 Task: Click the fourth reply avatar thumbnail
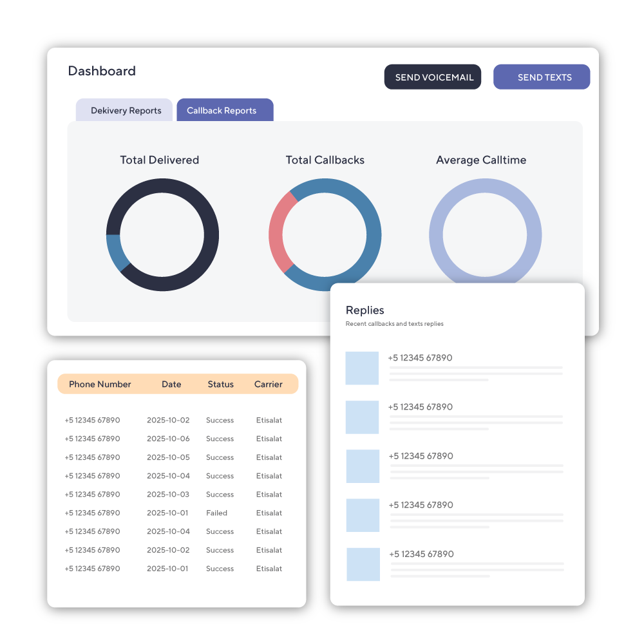pyautogui.click(x=363, y=515)
